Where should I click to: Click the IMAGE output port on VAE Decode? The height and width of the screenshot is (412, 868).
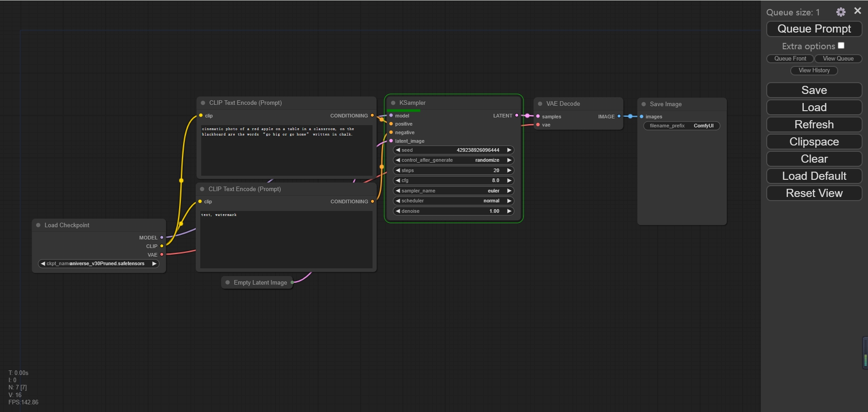point(619,117)
